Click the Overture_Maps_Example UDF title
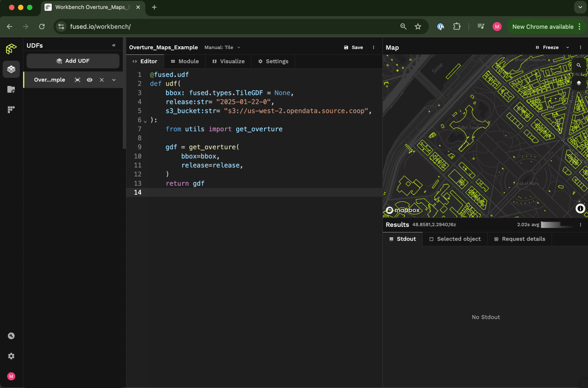Screen dimensions: 588x388 pyautogui.click(x=163, y=47)
